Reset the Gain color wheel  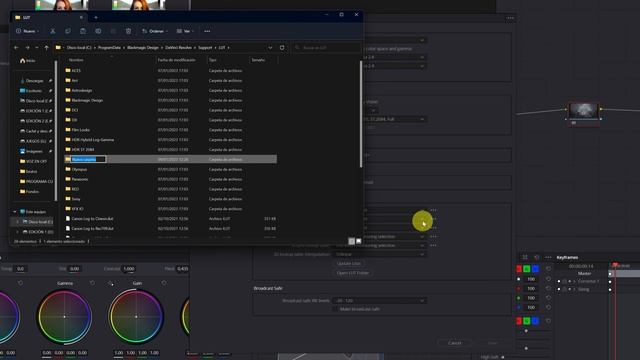(x=164, y=283)
